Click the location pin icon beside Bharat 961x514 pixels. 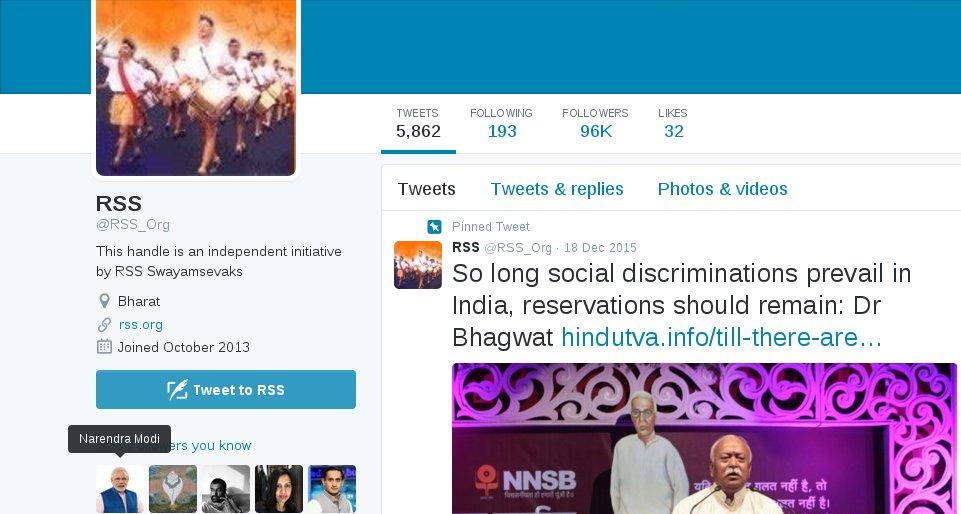pos(104,301)
